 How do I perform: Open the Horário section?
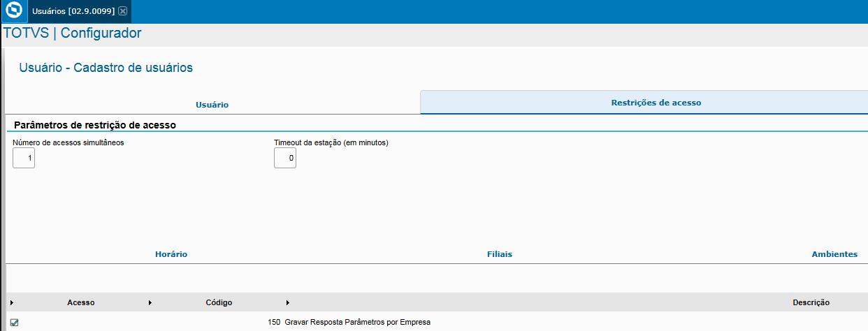171,254
